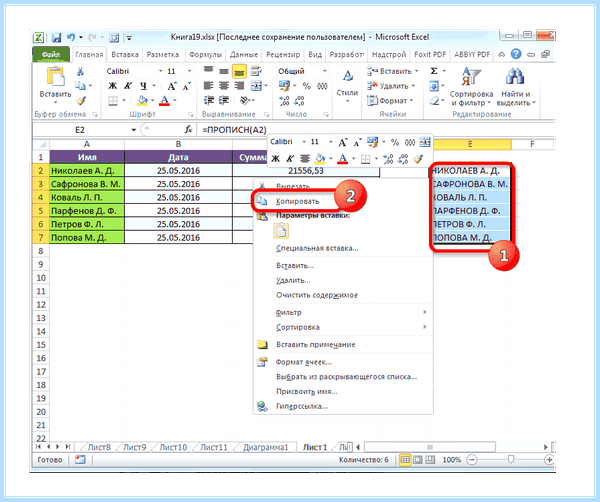
Task: Open the Calibri font dropdown in ribbon
Action: pyautogui.click(x=161, y=71)
